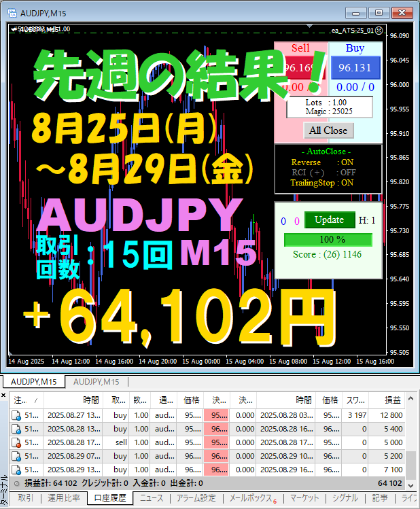
Task: Click the order icon in the 12 800 profit row
Action: click(x=16, y=415)
